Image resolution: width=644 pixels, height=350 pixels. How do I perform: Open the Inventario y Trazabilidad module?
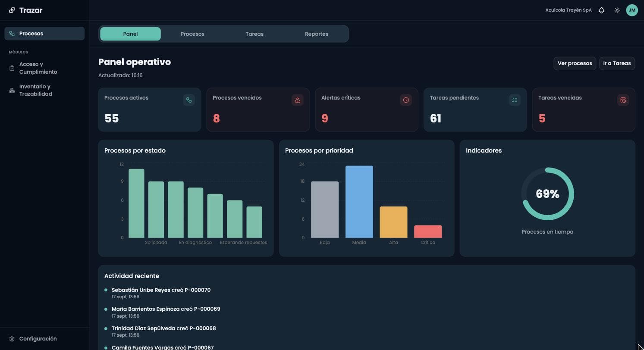point(44,91)
